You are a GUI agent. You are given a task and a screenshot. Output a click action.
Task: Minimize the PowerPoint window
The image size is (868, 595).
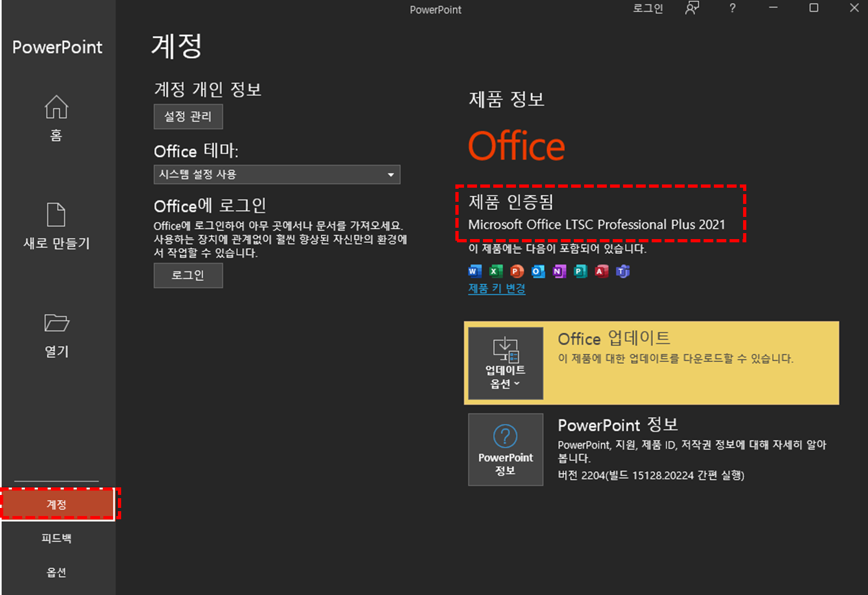coord(773,8)
